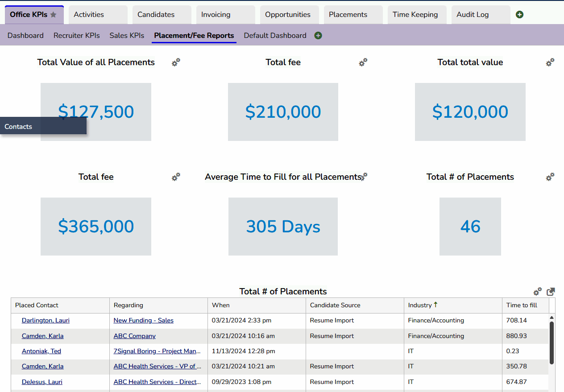Open the Audit Log tab

coord(473,15)
